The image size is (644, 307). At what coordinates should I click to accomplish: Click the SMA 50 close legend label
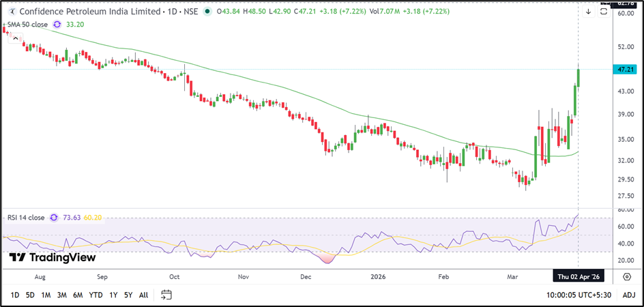[x=27, y=24]
